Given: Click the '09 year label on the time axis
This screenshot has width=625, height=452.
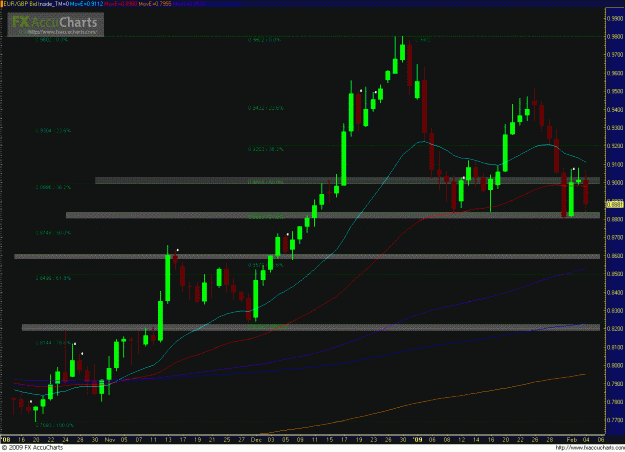Looking at the screenshot, I should (417, 440).
